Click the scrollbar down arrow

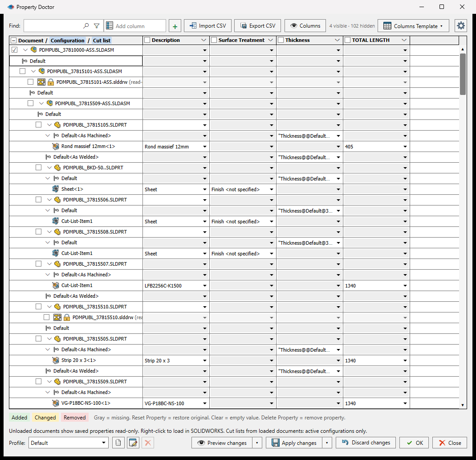tap(463, 405)
